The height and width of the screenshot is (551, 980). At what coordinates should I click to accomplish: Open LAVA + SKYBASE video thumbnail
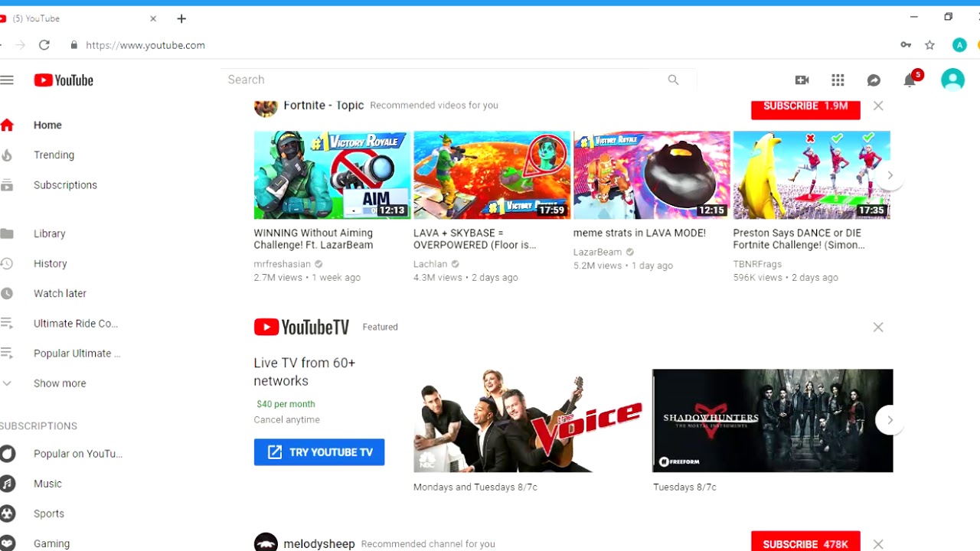click(492, 175)
